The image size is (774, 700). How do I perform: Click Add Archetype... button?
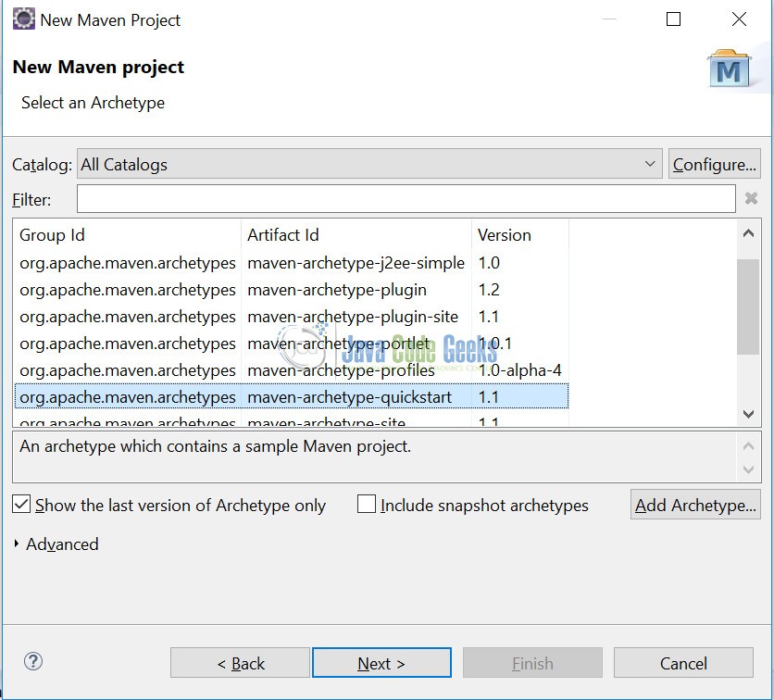pyautogui.click(x=695, y=505)
